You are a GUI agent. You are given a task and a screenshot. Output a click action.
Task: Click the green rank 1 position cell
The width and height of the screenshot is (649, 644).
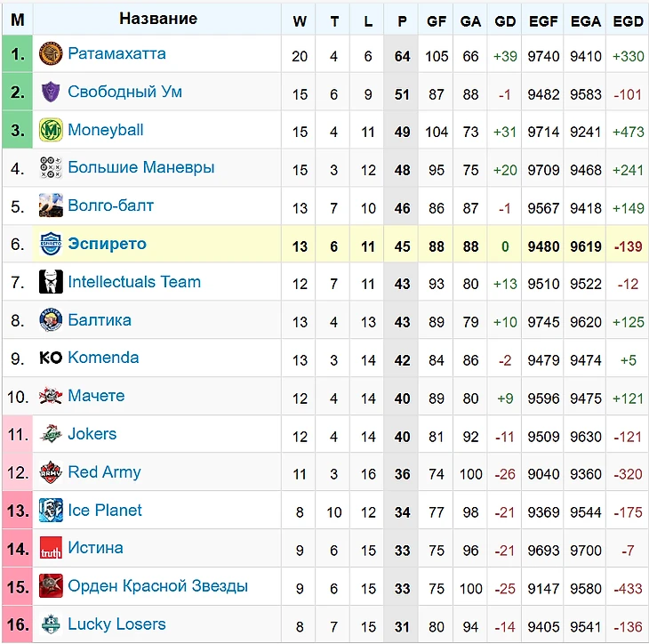[18, 54]
